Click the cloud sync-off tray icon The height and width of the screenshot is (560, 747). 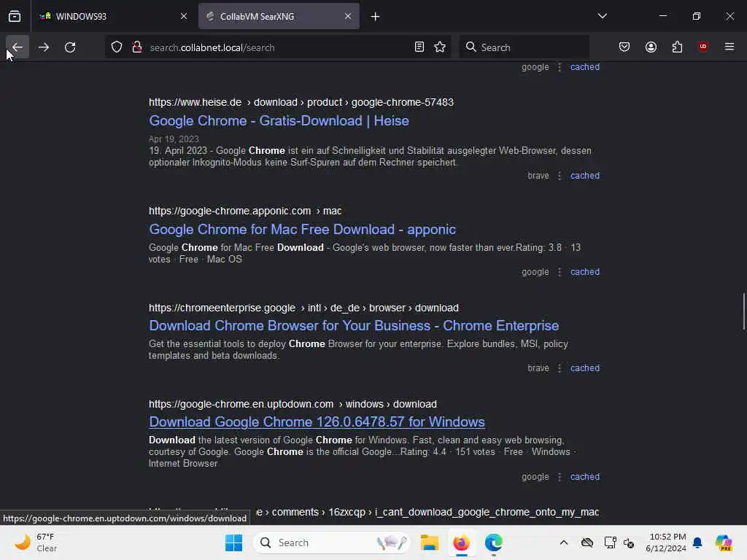pyautogui.click(x=587, y=542)
